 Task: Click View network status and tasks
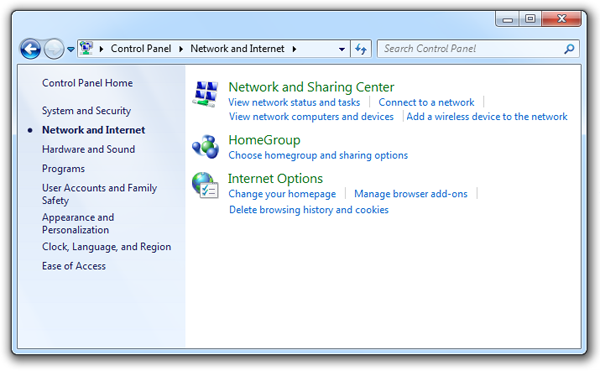pos(294,103)
